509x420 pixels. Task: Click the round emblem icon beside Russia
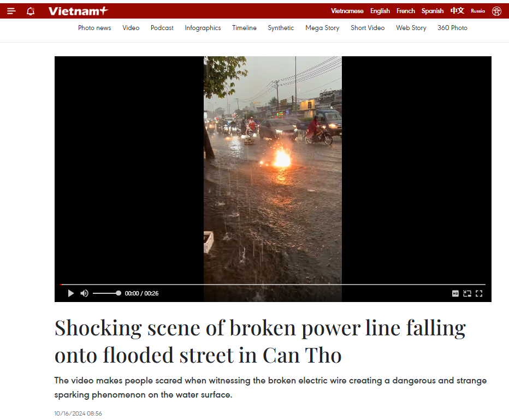[496, 11]
